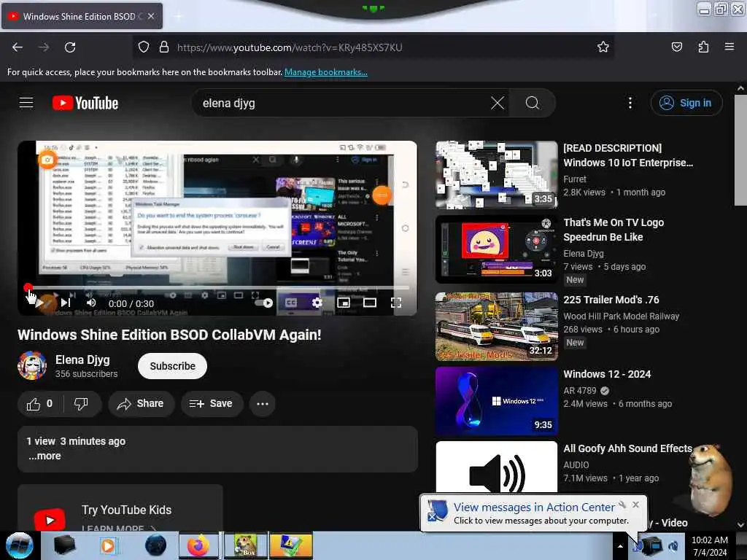Image resolution: width=747 pixels, height=560 pixels.
Task: Open player settings gear
Action: (x=317, y=303)
